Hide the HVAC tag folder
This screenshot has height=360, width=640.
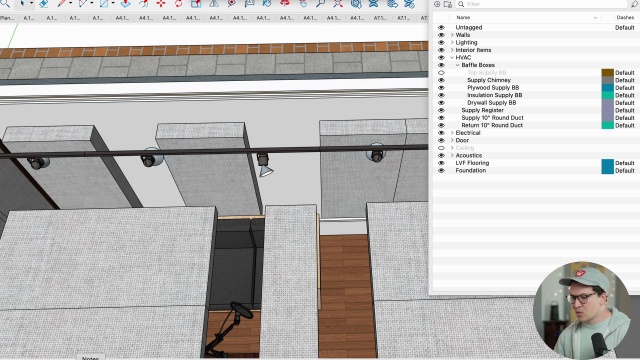(441, 58)
